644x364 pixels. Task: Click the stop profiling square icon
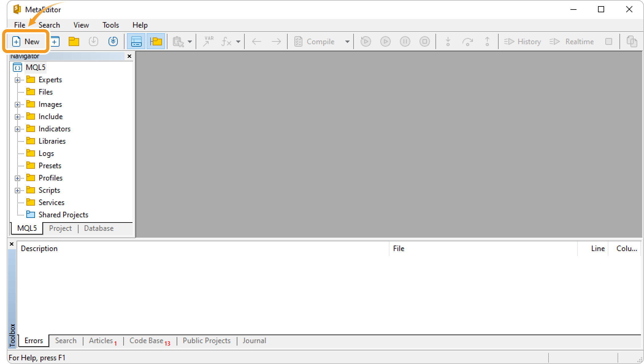[609, 41]
